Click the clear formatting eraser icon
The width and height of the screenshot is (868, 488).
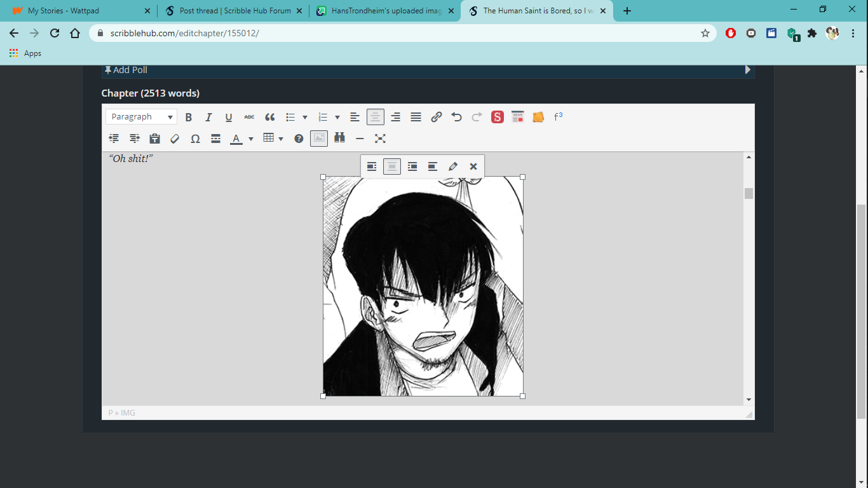point(175,139)
